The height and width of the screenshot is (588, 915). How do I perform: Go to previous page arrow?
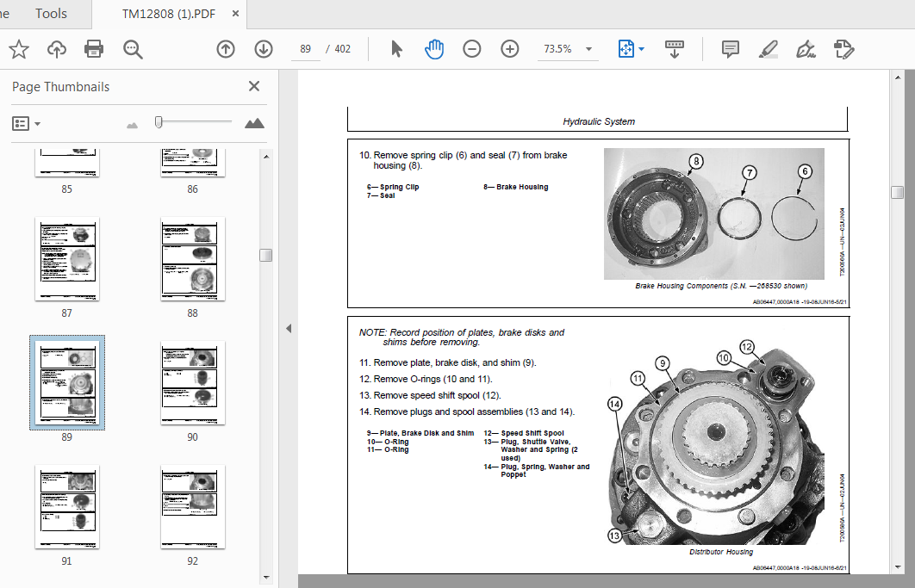pyautogui.click(x=226, y=49)
